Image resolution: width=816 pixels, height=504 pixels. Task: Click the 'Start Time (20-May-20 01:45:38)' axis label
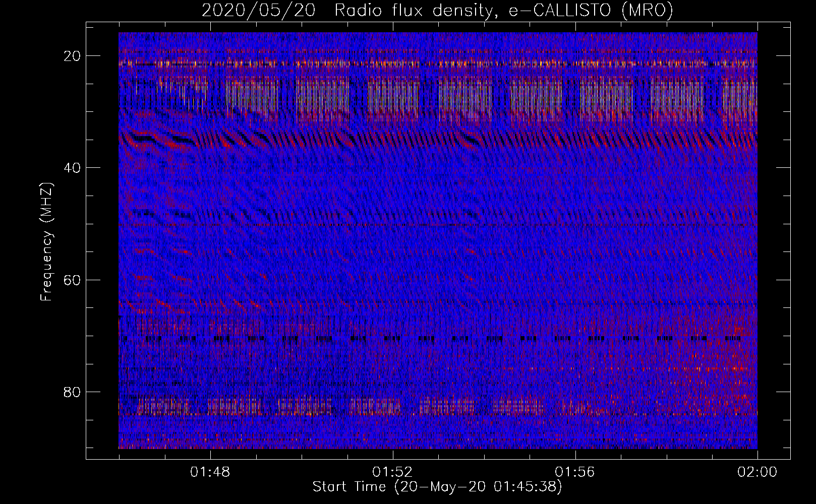(x=437, y=487)
